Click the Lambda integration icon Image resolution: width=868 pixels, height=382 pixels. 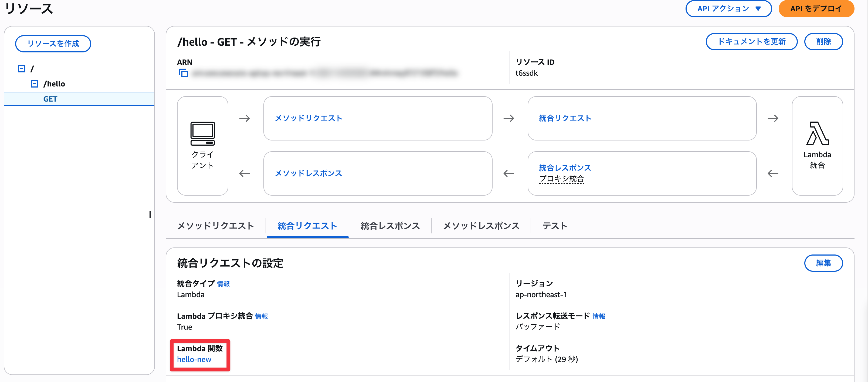click(x=817, y=133)
